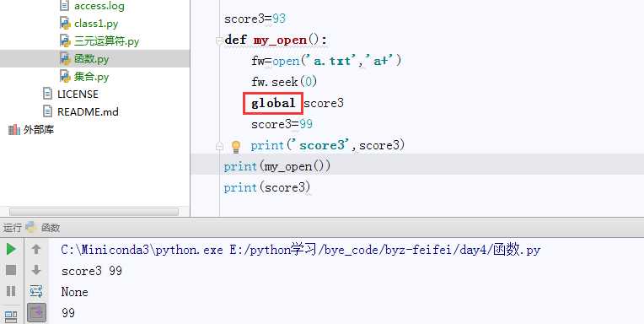This screenshot has height=324, width=644.
Task: Collapse the my_open function fold marker
Action: [219, 40]
